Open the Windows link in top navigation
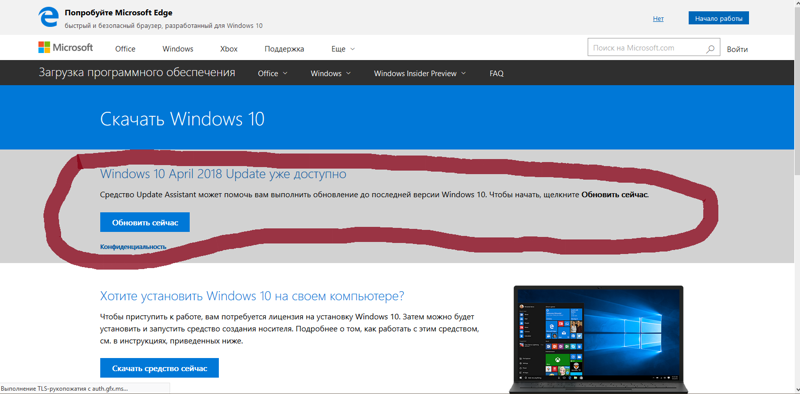Viewport: 800px width, 394px height. [x=178, y=49]
